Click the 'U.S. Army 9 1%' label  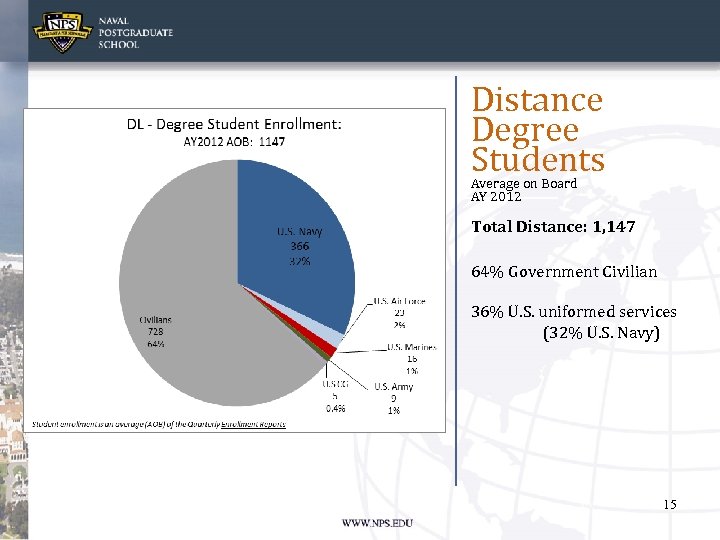[x=394, y=398]
